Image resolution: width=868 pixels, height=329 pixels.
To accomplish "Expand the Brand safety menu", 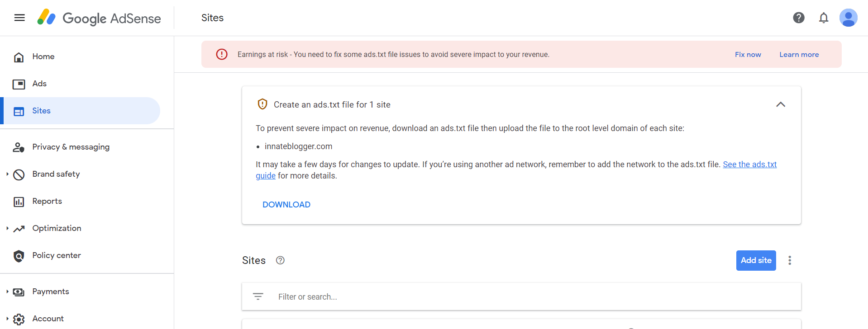I will coord(56,174).
